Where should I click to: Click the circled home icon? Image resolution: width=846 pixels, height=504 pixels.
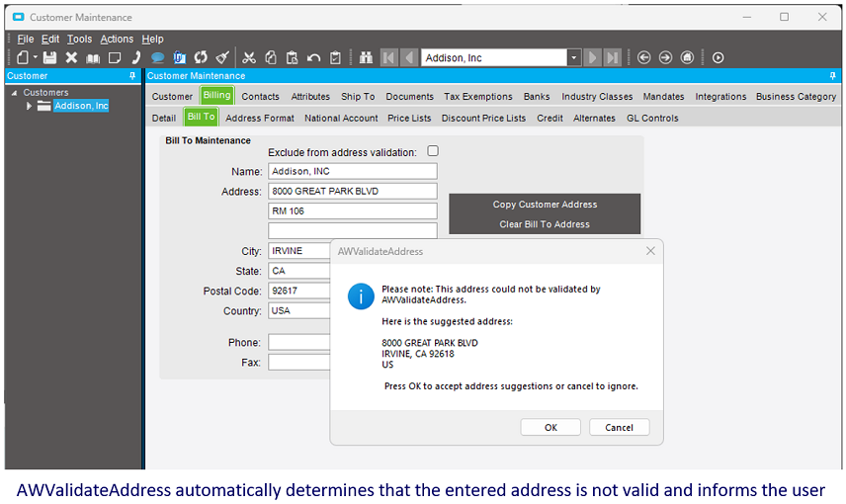(x=687, y=57)
